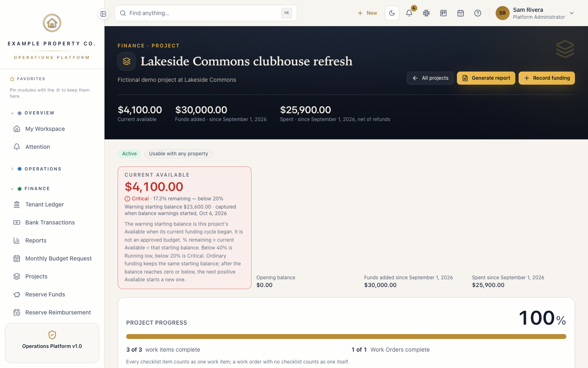Click the Favorites star heading
Image resolution: width=588 pixels, height=368 pixels.
28,79
